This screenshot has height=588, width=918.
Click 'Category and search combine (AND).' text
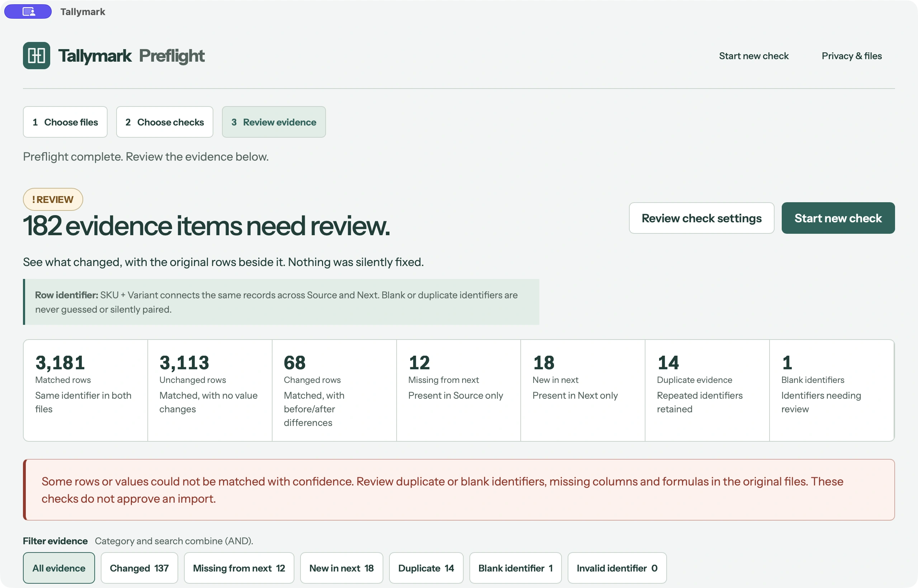pyautogui.click(x=174, y=541)
